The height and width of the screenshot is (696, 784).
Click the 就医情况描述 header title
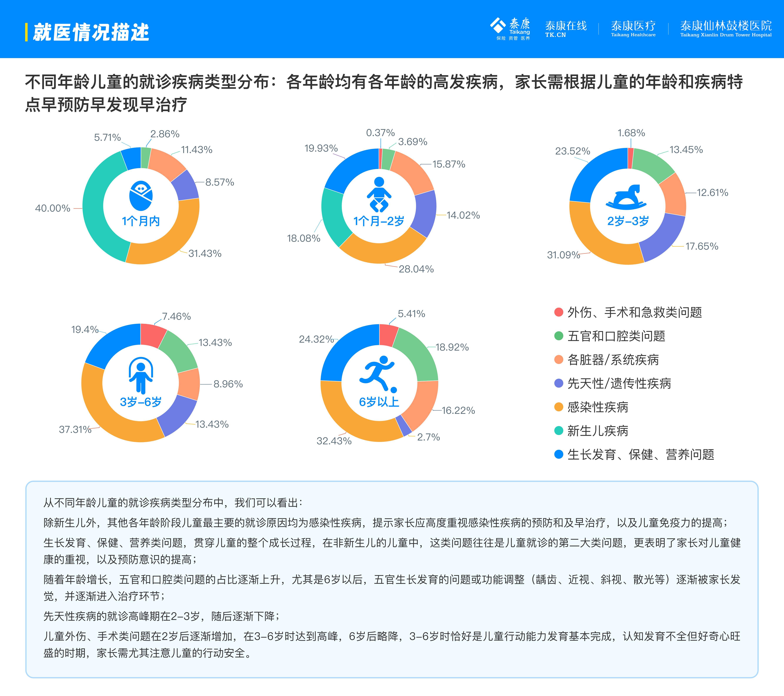point(91,32)
